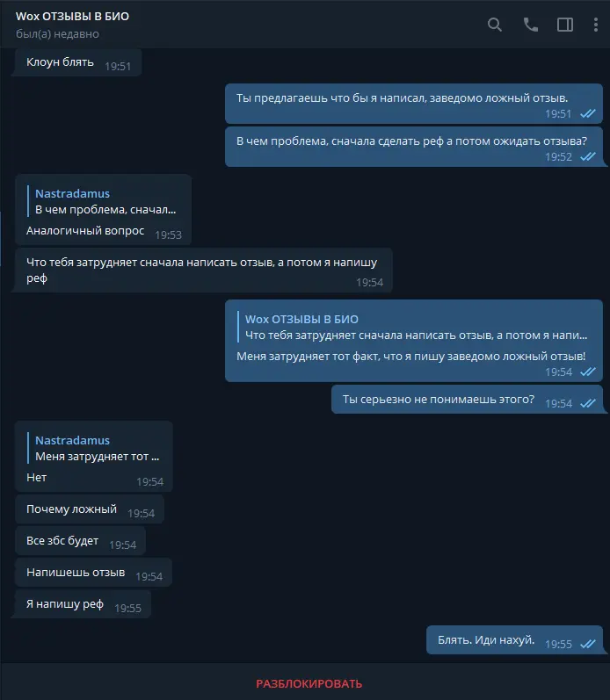
Task: Toggle the right info panel icon
Action: pos(565,25)
